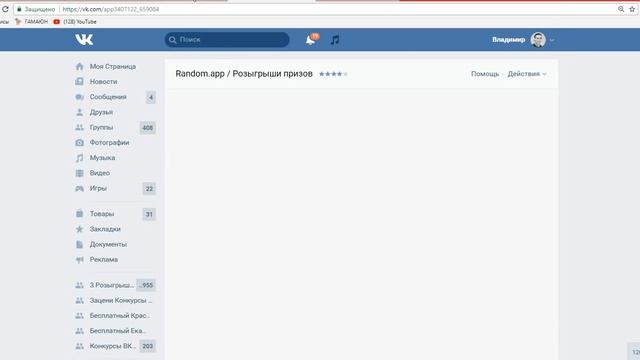The width and height of the screenshot is (640, 360).
Task: Click unread messages counter 4
Action: 151,97
